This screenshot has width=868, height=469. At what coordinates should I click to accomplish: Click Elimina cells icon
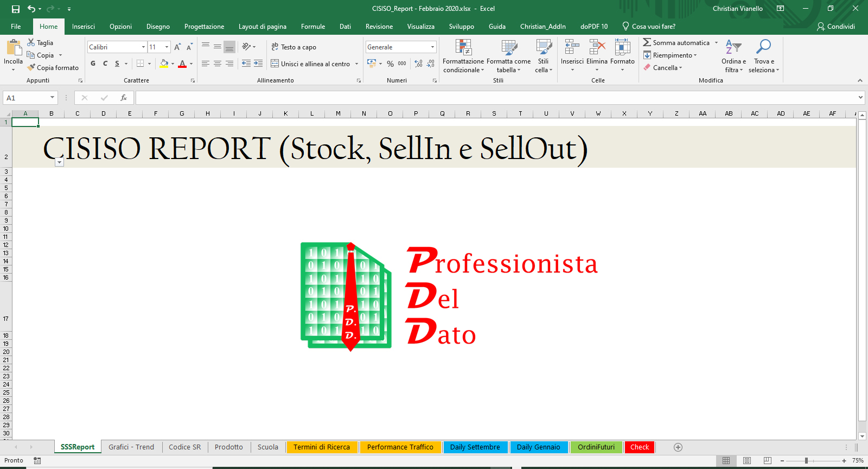point(597,47)
